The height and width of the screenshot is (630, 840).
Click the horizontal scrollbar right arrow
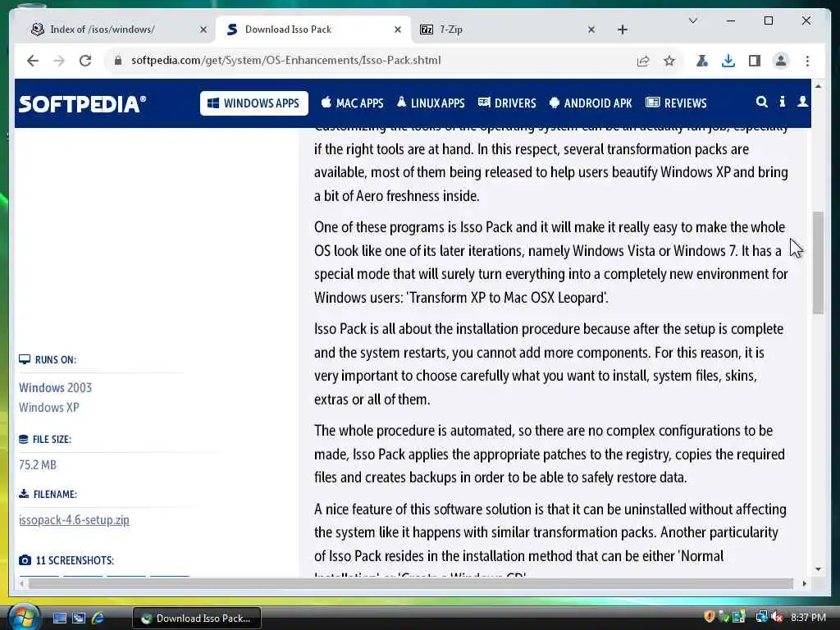coord(804,583)
